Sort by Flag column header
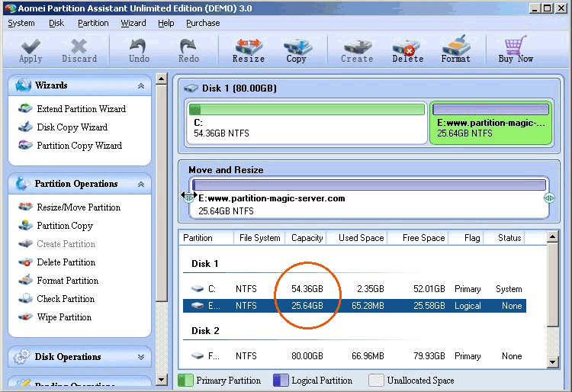This screenshot has width=572, height=392. [x=466, y=238]
